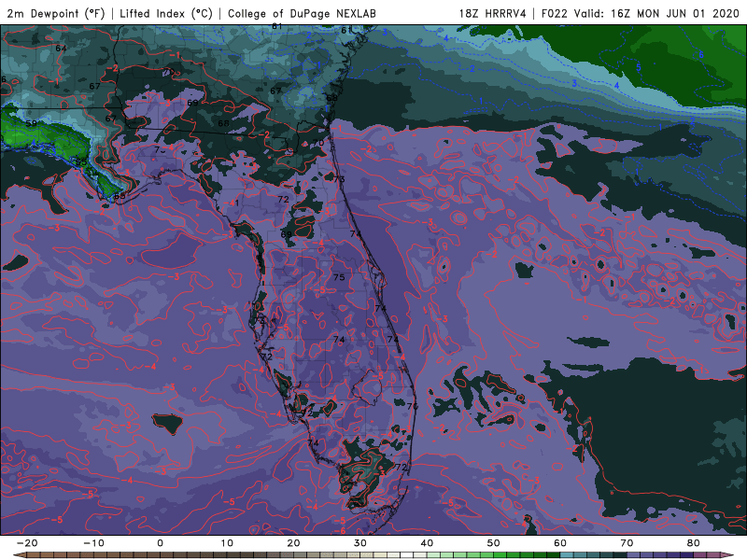This screenshot has width=747, height=560.
Task: Click the '59' dewpoint value on the map
Action: (x=32, y=123)
